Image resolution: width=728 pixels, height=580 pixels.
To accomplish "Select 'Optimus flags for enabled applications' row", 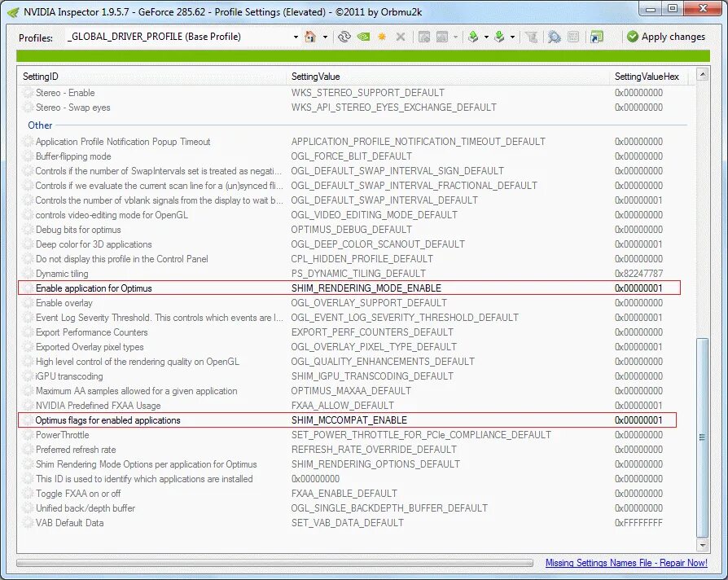I will point(347,420).
